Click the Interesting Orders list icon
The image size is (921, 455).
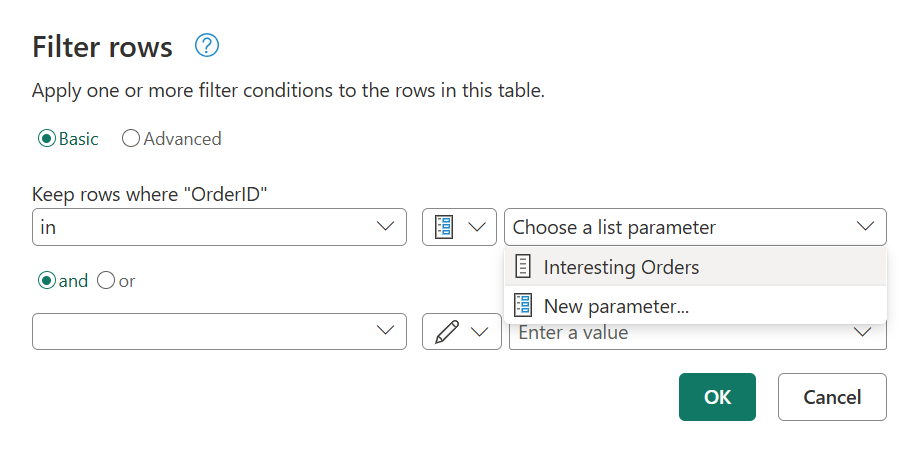pos(523,267)
